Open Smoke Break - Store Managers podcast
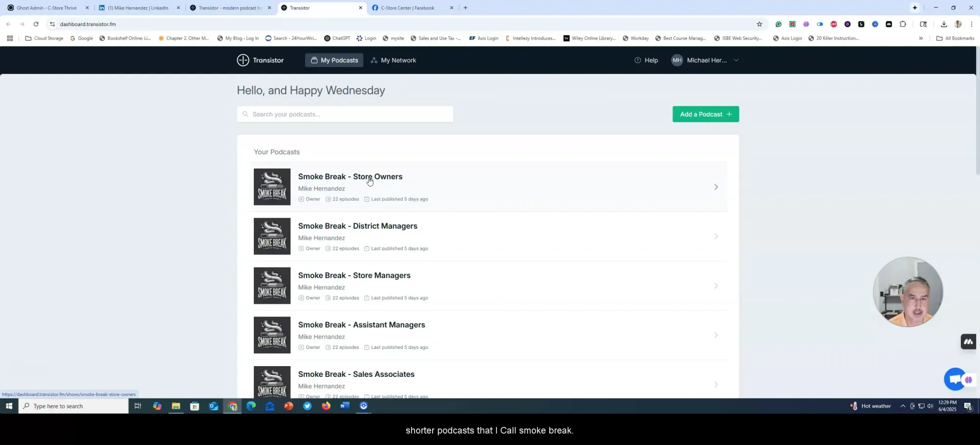Screen dimensions: 980x445 point(354,275)
